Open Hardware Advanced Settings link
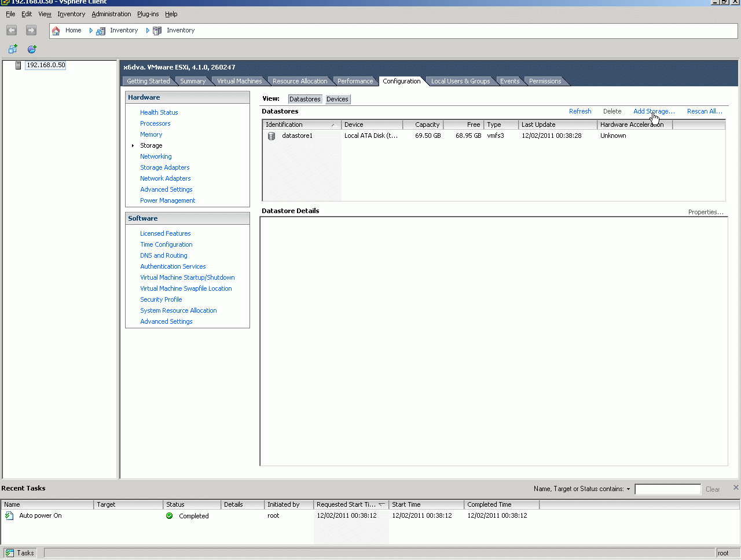 point(166,189)
